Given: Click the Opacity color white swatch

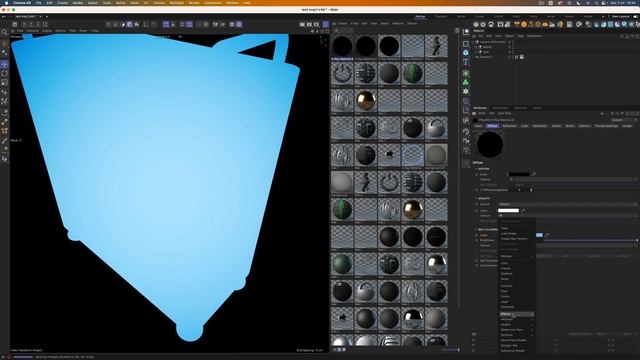Looking at the screenshot, I should click(x=509, y=211).
